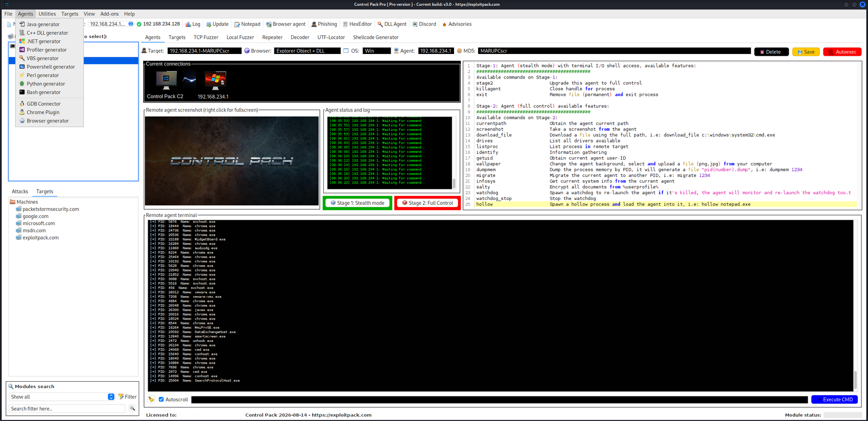Switch to the Decoder tab
The width and height of the screenshot is (868, 421).
click(x=300, y=38)
